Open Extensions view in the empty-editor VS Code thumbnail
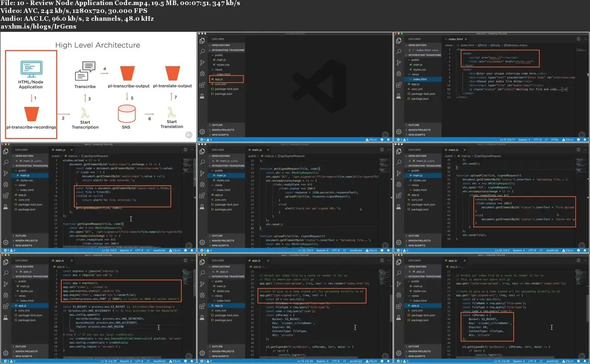This screenshot has height=364, width=590. coord(202,85)
